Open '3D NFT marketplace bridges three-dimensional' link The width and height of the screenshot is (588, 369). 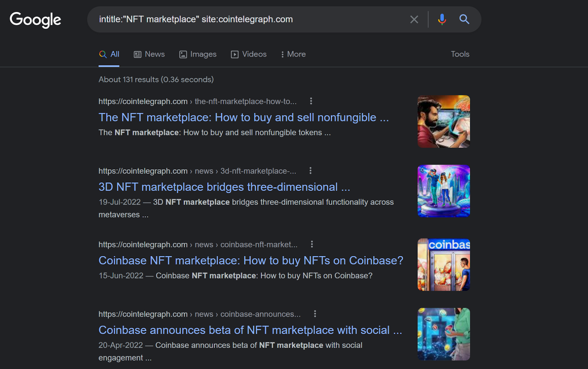(224, 187)
